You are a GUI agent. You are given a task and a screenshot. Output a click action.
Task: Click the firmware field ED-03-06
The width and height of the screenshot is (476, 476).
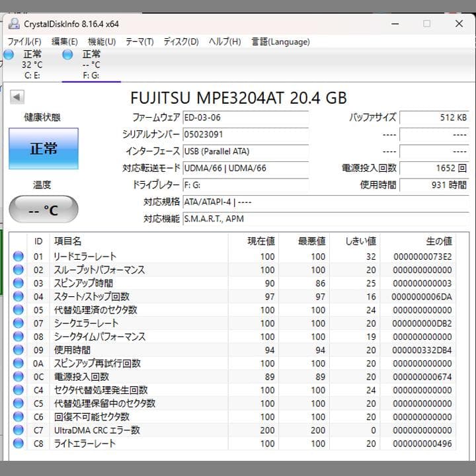[245, 118]
